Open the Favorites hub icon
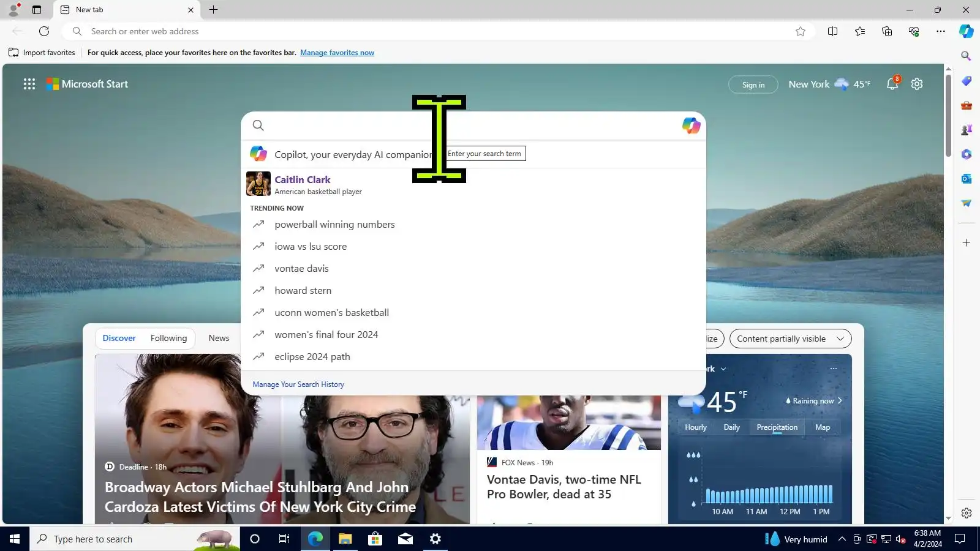Viewport: 980px width, 551px height. point(860,31)
